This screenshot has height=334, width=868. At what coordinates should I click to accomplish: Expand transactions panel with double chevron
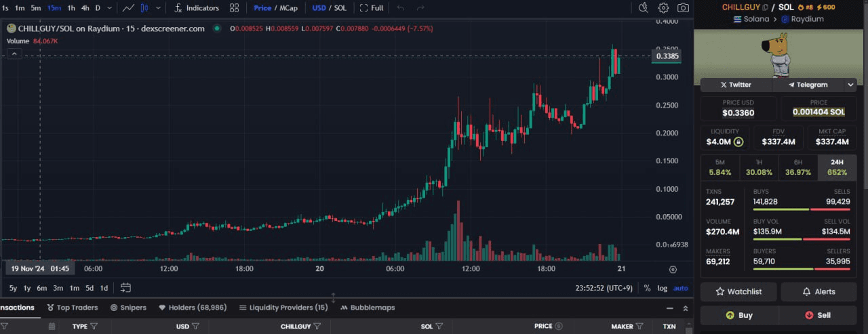coord(685,308)
